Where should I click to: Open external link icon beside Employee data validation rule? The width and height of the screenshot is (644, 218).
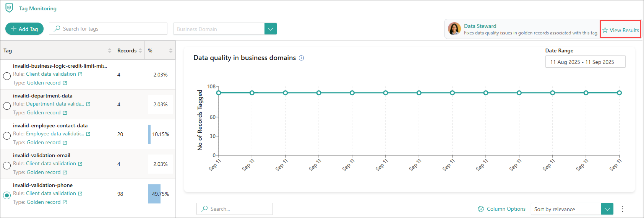tap(88, 134)
